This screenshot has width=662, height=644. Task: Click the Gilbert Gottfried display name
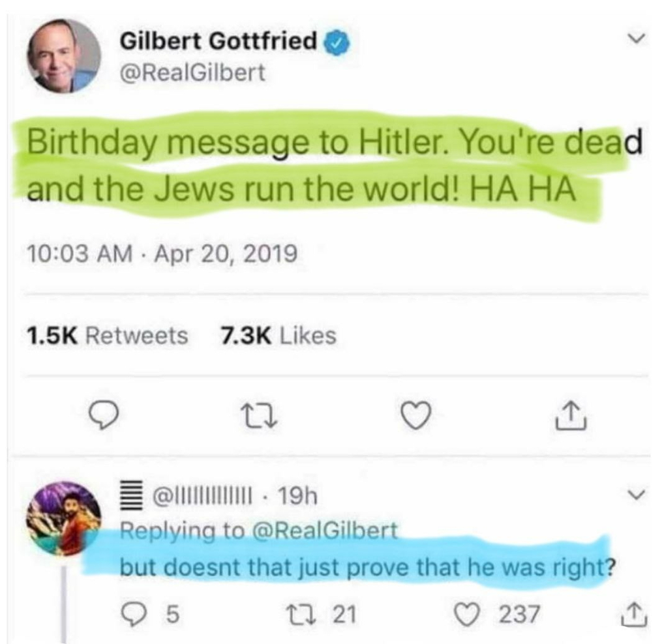(x=218, y=43)
